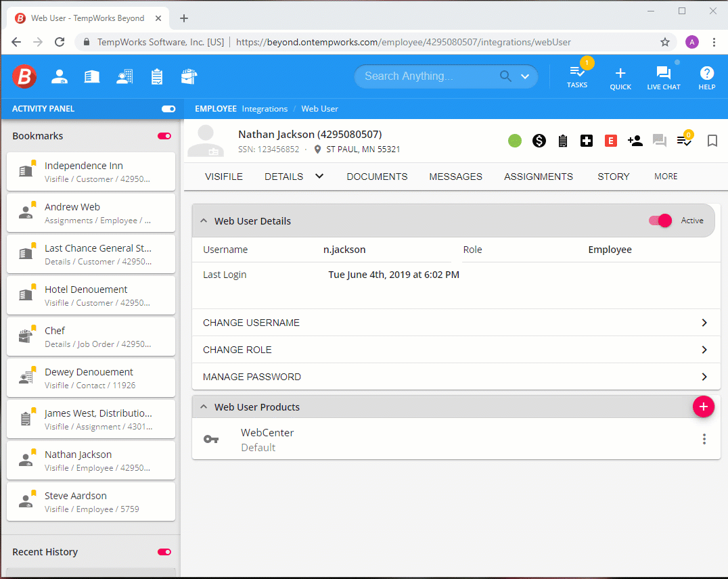Toggle the web user Active switch
728x579 pixels.
pyautogui.click(x=660, y=221)
